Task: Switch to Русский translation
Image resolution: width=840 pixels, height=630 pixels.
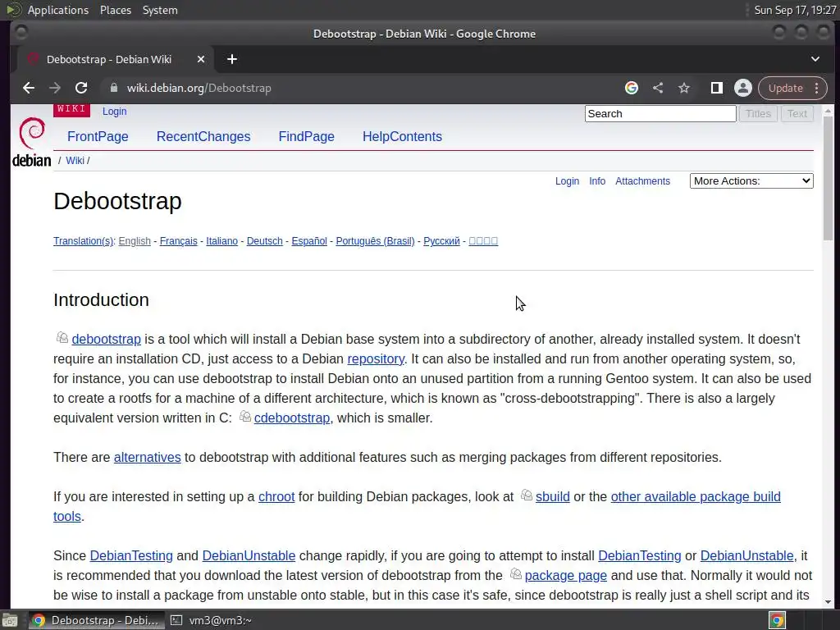Action: coord(441,241)
